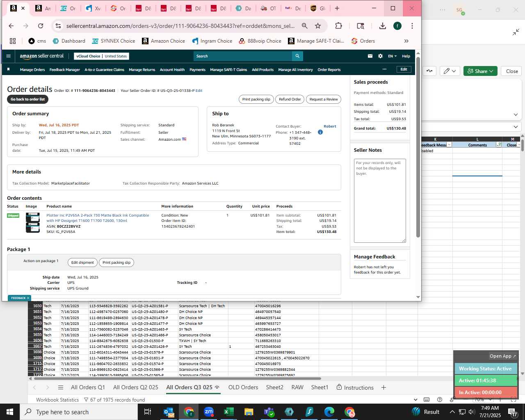Open Feedback Manager menu item
The image size is (525, 420).
pyautogui.click(x=65, y=70)
